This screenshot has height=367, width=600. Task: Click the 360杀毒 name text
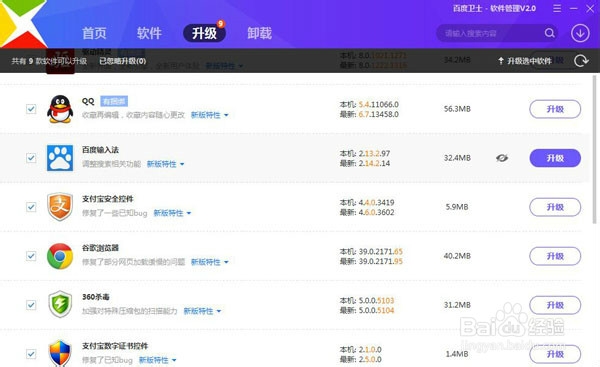[96, 297]
